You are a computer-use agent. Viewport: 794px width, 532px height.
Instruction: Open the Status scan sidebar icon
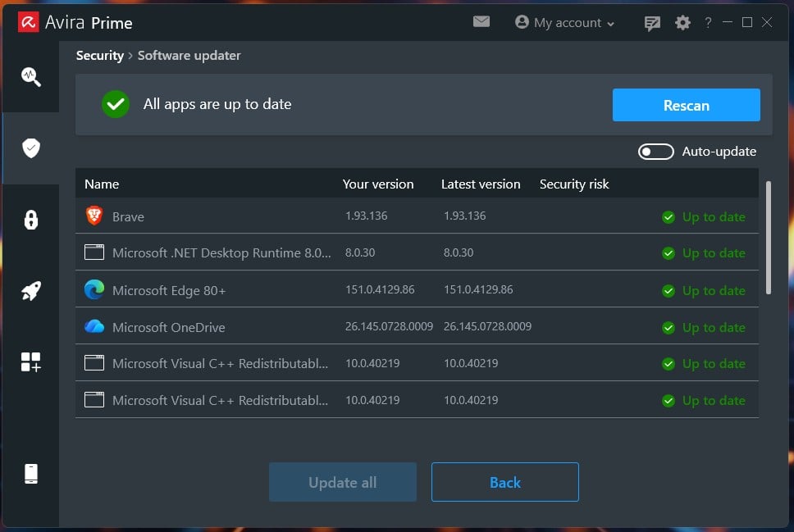click(x=31, y=77)
